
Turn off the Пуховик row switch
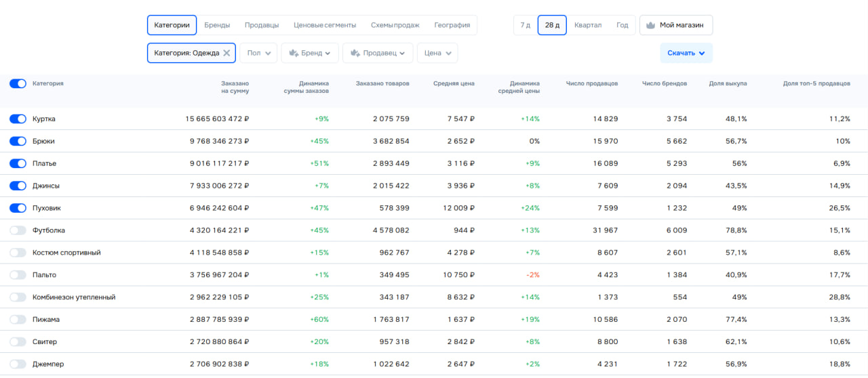pos(18,209)
